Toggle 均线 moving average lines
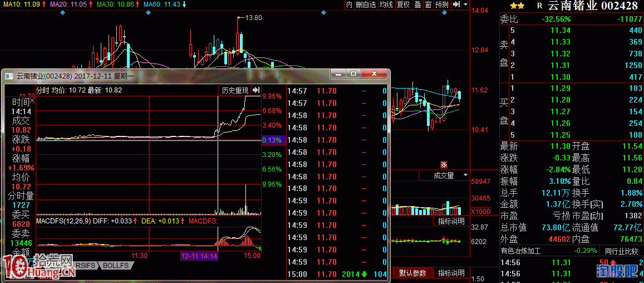This screenshot has height=283, width=644. [386, 4]
